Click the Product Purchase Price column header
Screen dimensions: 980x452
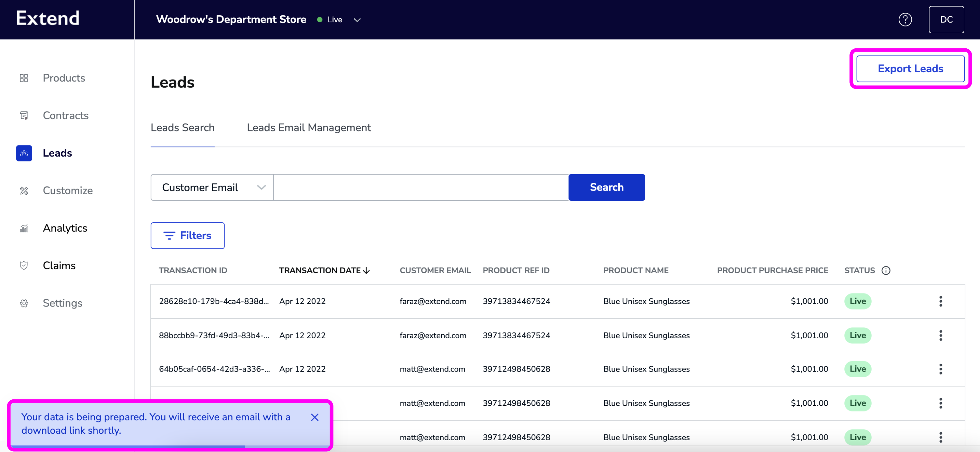click(772, 271)
